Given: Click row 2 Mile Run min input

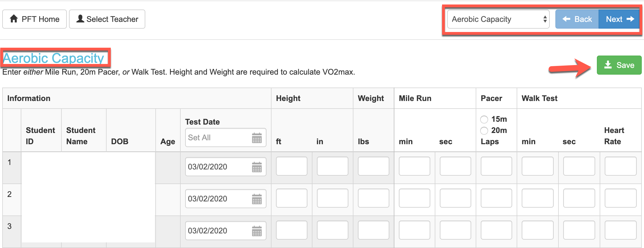Looking at the screenshot, I should pyautogui.click(x=415, y=198).
